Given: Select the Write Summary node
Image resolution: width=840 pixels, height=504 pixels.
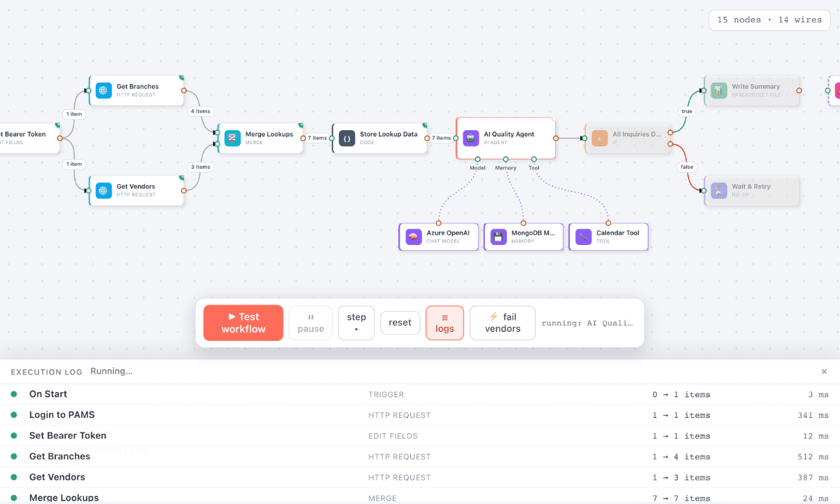Looking at the screenshot, I should [752, 90].
